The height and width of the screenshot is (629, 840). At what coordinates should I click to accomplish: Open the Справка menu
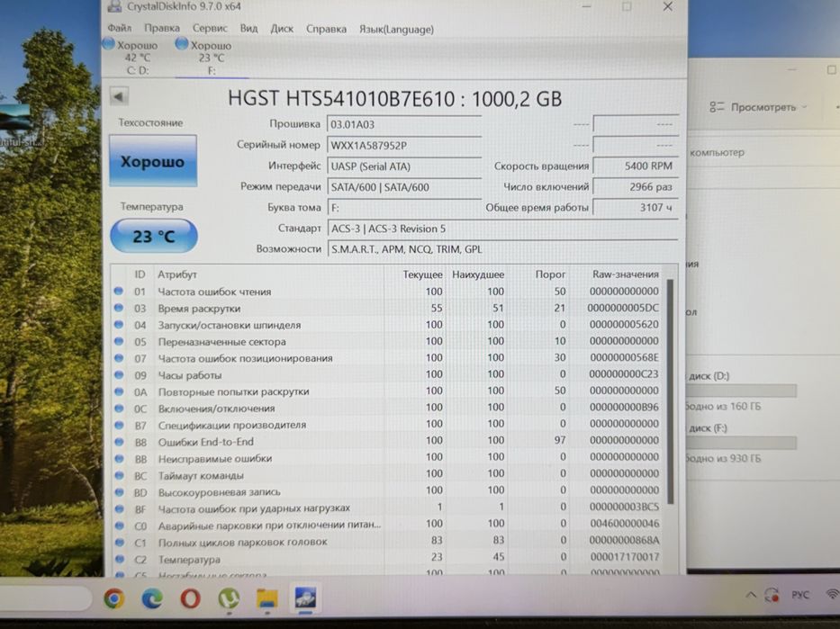(326, 29)
